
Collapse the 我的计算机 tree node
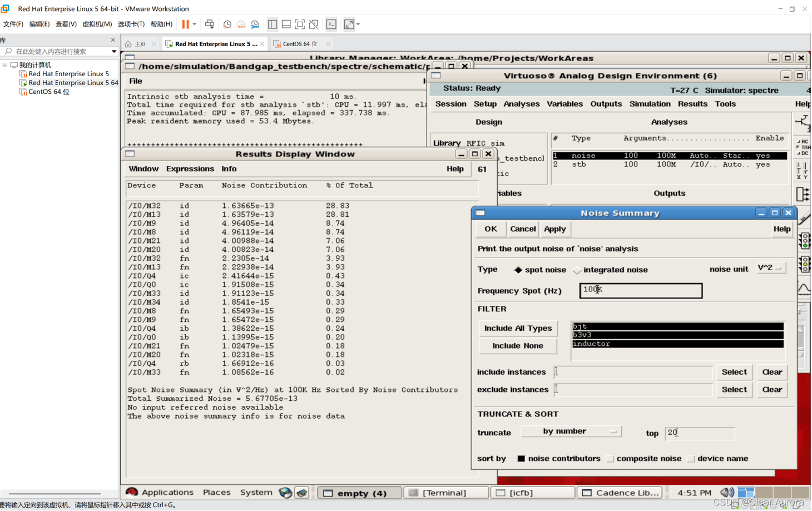coord(5,65)
